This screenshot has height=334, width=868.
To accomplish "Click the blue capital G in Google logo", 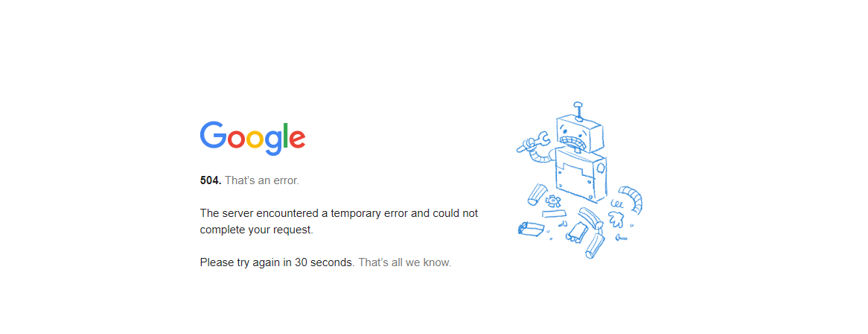I will coord(213,135).
